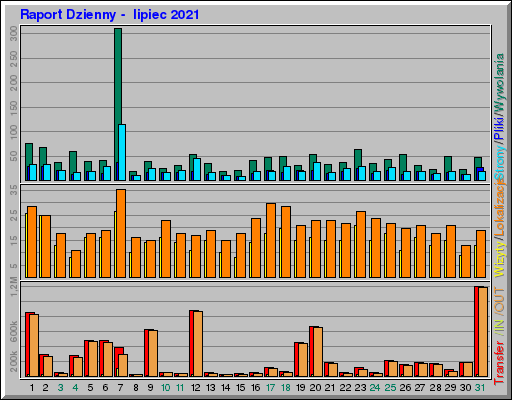Click the 'Pliki' legend label
This screenshot has height=400, width=512.
(x=499, y=128)
